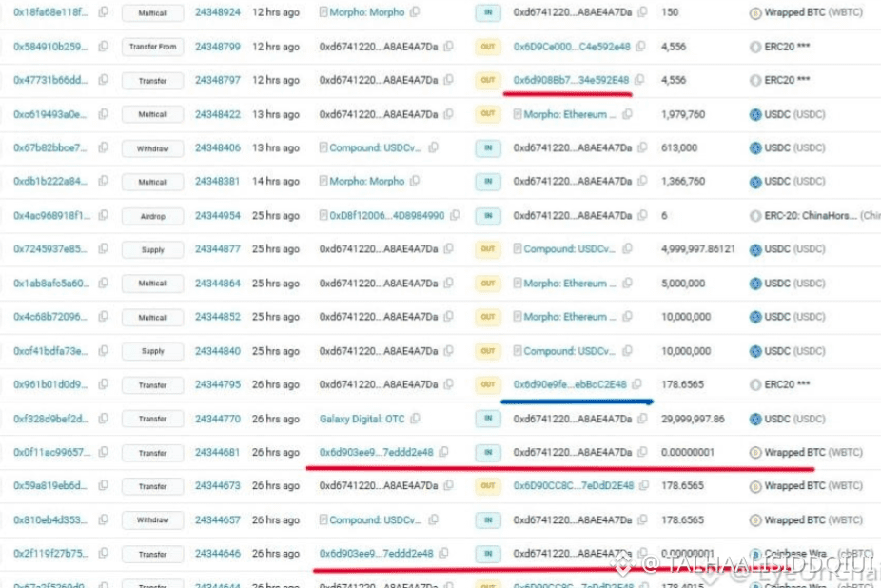
Task: Select amount 1,366,760
Action: point(683,181)
